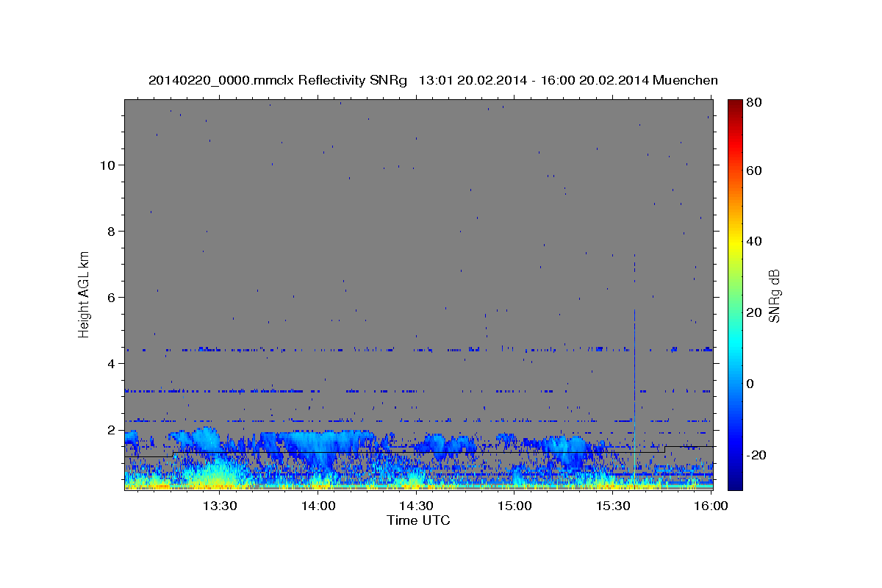Click the 'Height AGL km' axis label

click(x=85, y=293)
